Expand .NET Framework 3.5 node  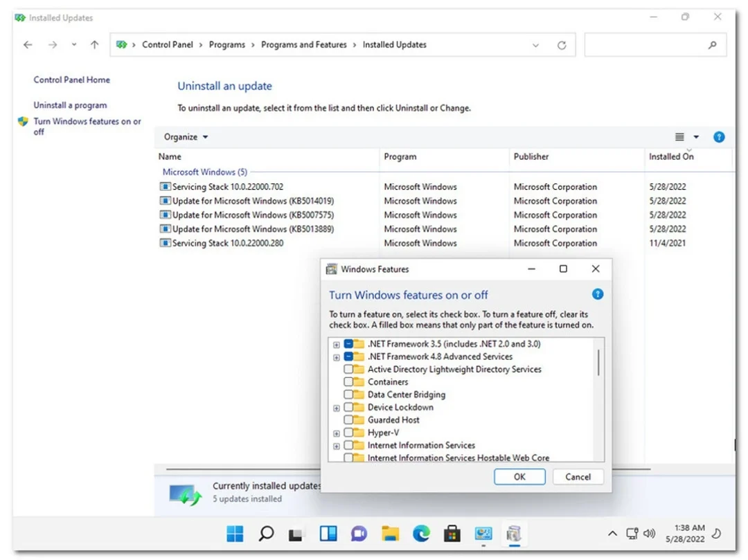coord(337,345)
